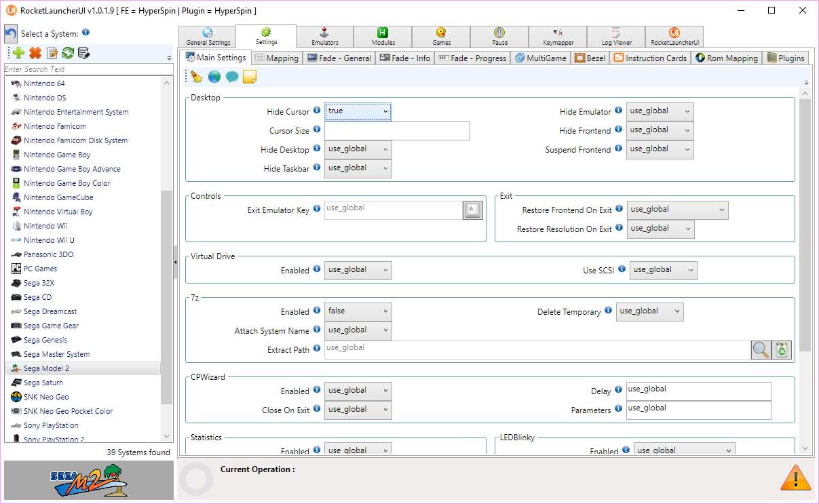Select Sega Saturn in the system list
This screenshot has width=819, height=504.
coord(43,383)
